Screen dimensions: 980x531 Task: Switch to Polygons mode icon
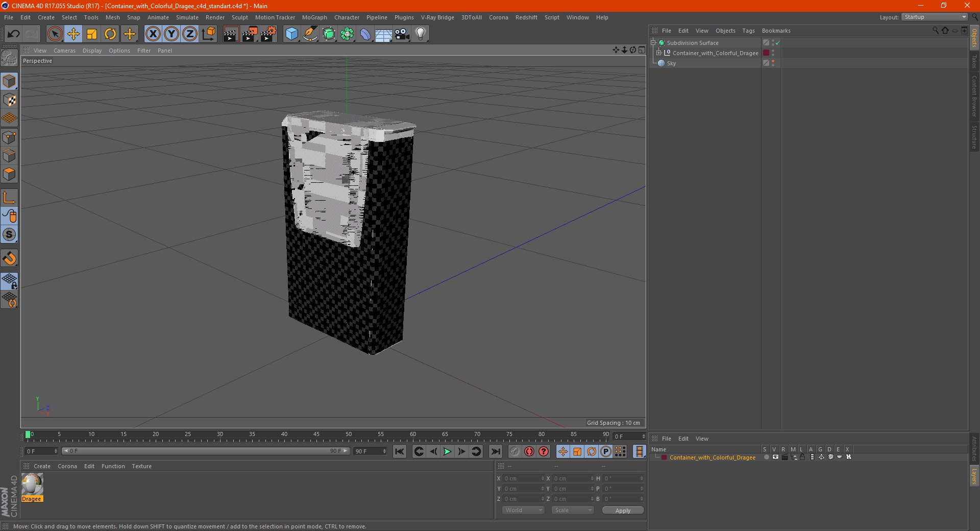click(x=9, y=174)
